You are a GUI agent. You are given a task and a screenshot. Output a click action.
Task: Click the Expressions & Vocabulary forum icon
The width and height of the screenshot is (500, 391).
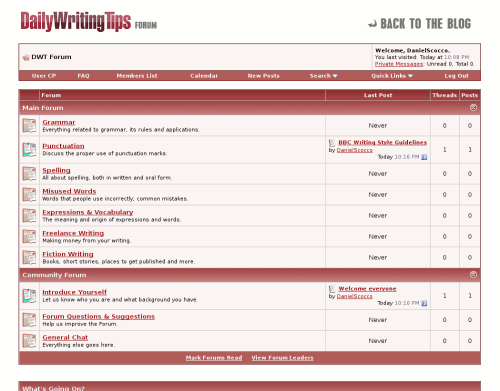coord(29,216)
